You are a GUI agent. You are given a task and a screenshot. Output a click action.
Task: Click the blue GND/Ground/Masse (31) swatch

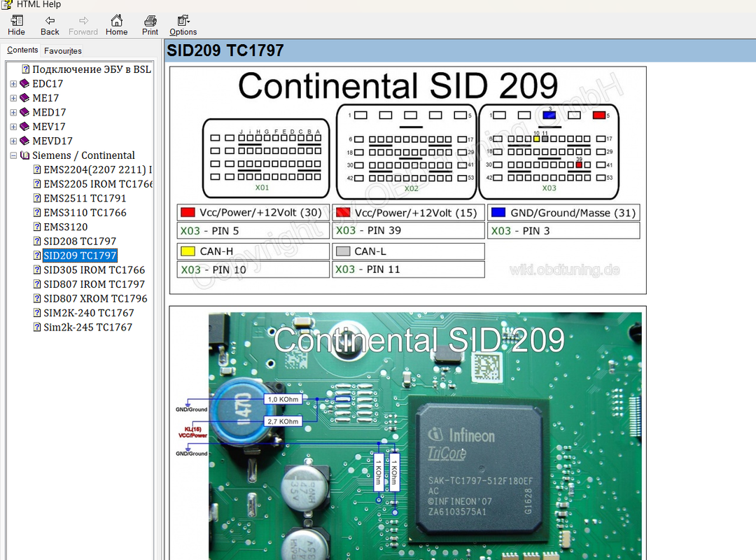[x=498, y=213]
